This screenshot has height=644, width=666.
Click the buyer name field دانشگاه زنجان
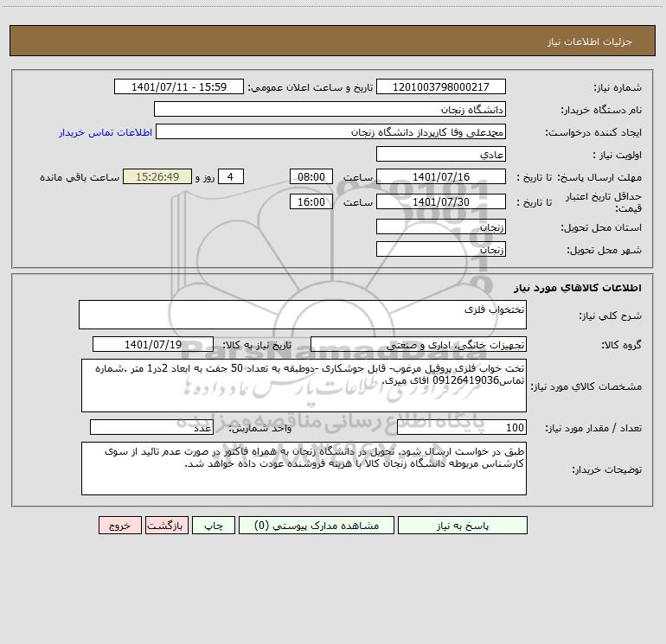point(330,109)
